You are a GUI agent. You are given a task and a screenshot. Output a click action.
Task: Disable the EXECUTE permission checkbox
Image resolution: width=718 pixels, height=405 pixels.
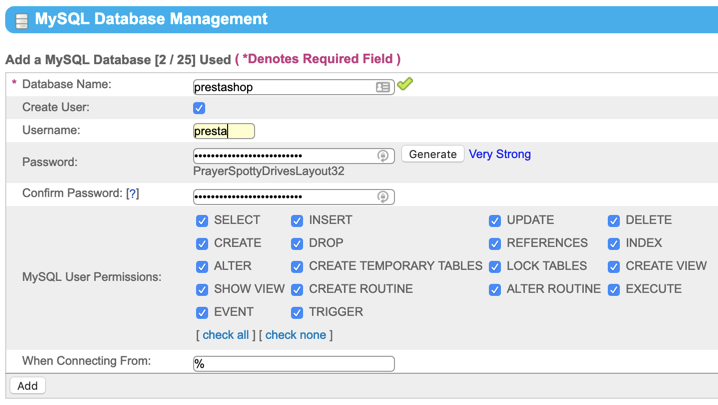tap(614, 290)
